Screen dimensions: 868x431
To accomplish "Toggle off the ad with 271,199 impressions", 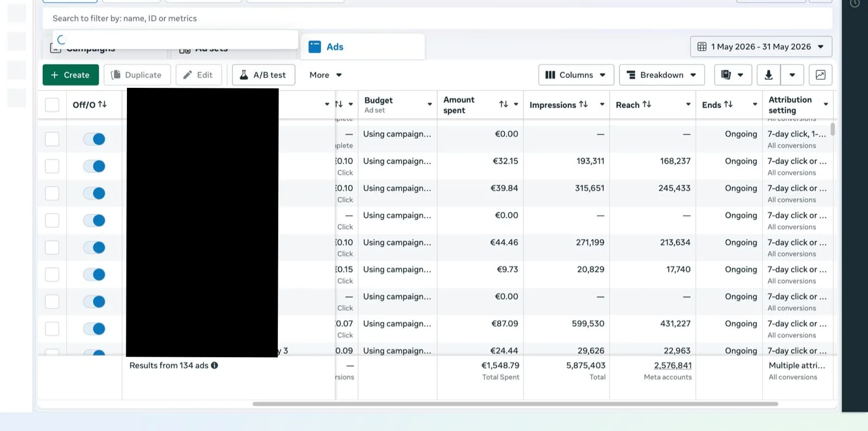I will [x=94, y=248].
